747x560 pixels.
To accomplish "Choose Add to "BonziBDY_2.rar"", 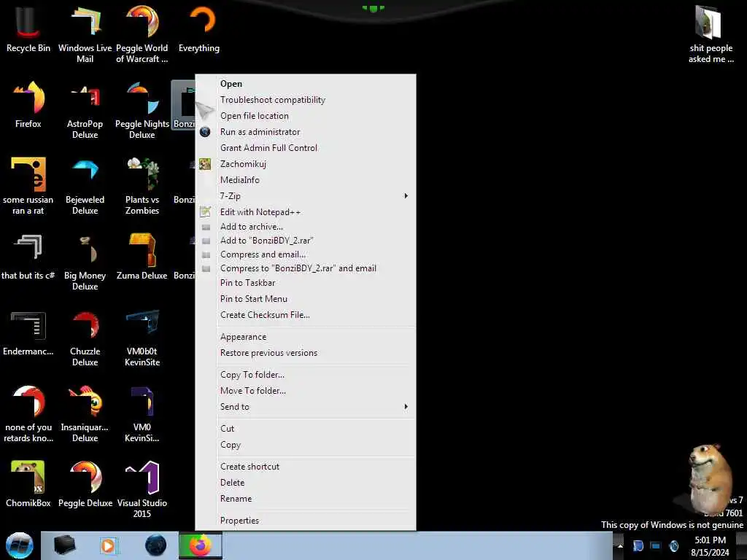I will (306, 241).
